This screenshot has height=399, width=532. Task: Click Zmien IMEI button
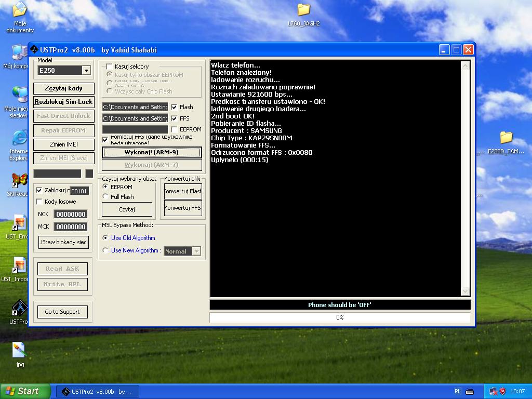click(x=64, y=144)
